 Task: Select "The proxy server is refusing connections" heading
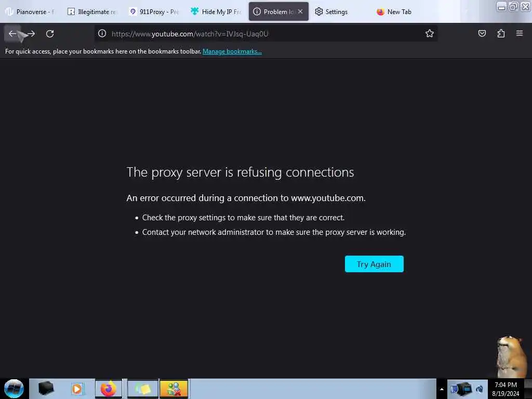(x=240, y=172)
